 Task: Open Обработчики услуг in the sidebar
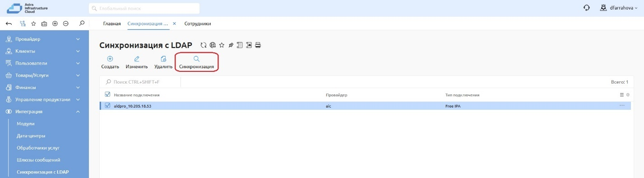[x=38, y=148]
